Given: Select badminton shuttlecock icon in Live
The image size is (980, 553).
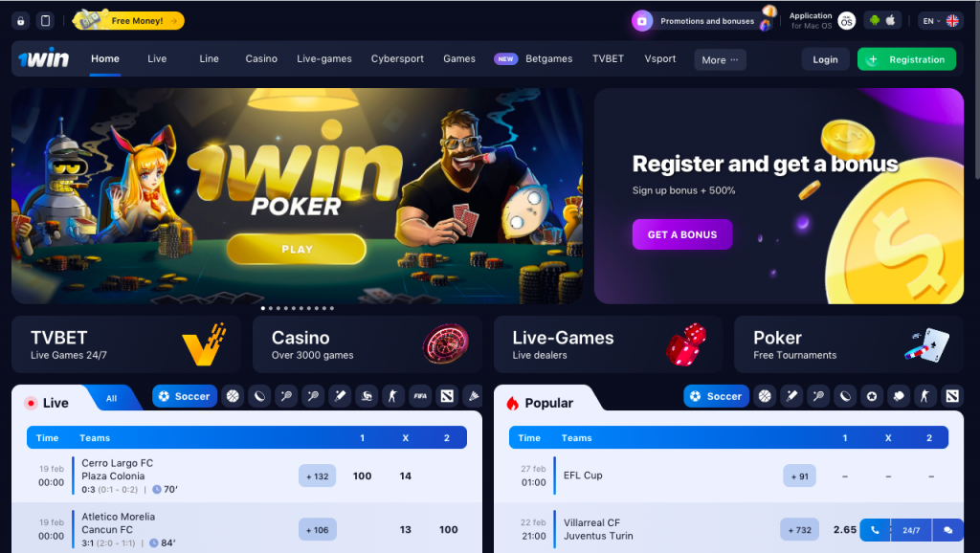Looking at the screenshot, I should pos(474,396).
